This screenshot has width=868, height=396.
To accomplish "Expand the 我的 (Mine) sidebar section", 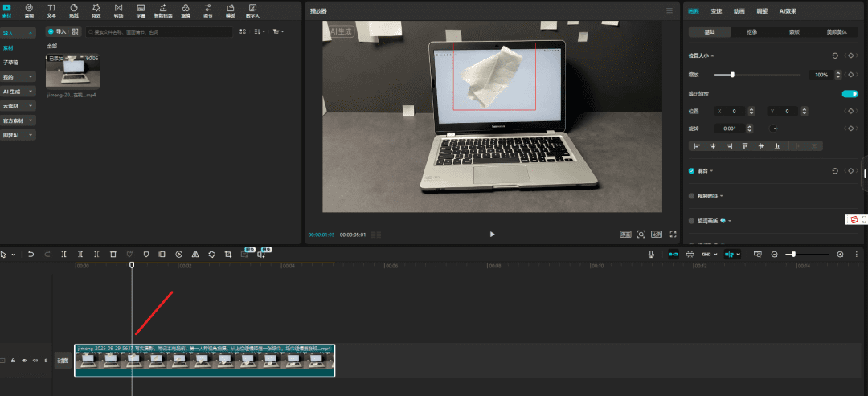I will (18, 77).
